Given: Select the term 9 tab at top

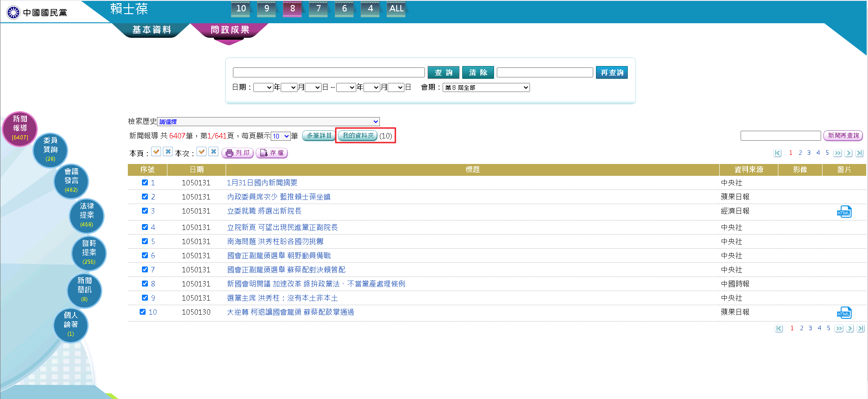Looking at the screenshot, I should [267, 9].
